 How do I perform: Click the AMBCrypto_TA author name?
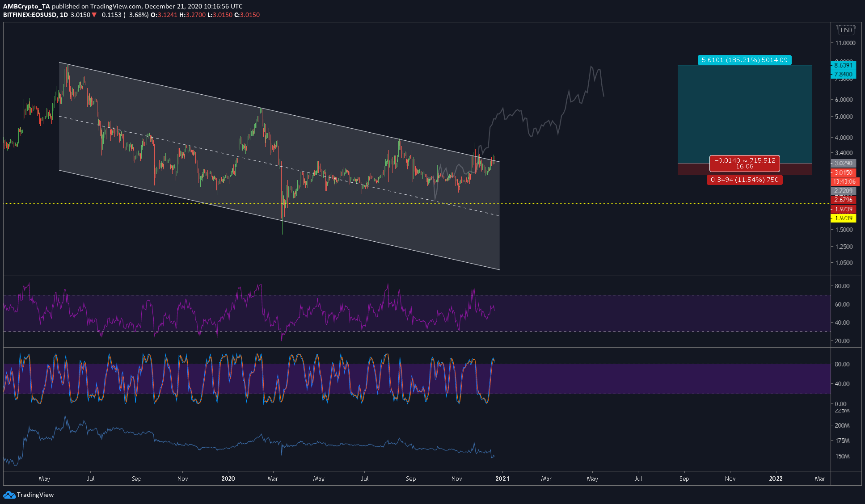[26, 6]
